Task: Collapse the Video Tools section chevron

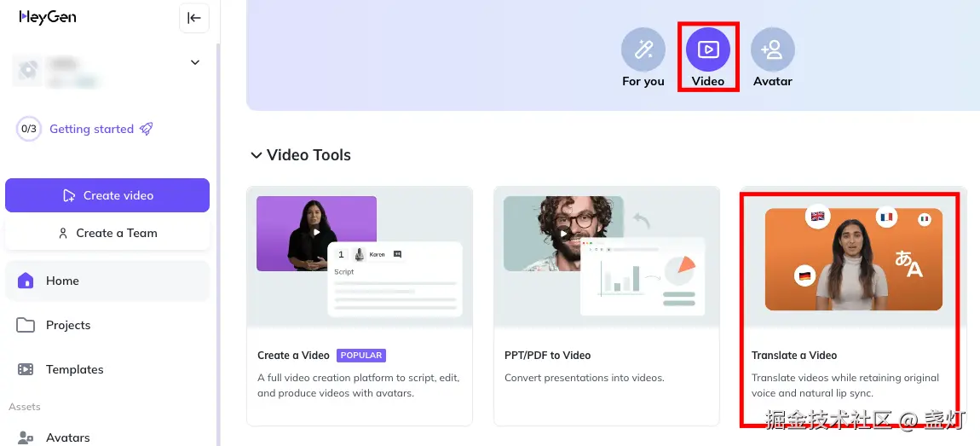Action: (256, 155)
